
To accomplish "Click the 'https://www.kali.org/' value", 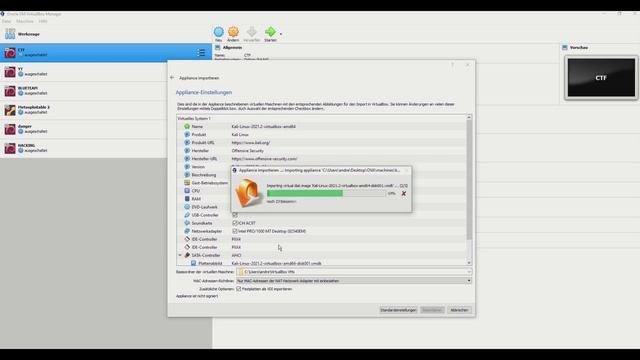I will tap(251, 143).
